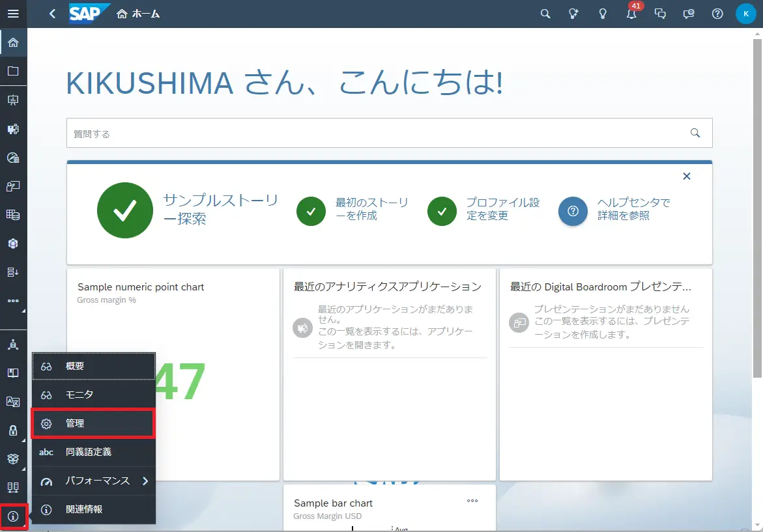Viewport: 763px width, 532px height.
Task: Click 最近のアナリティクスアプリケーション tile heading
Action: pos(387,287)
